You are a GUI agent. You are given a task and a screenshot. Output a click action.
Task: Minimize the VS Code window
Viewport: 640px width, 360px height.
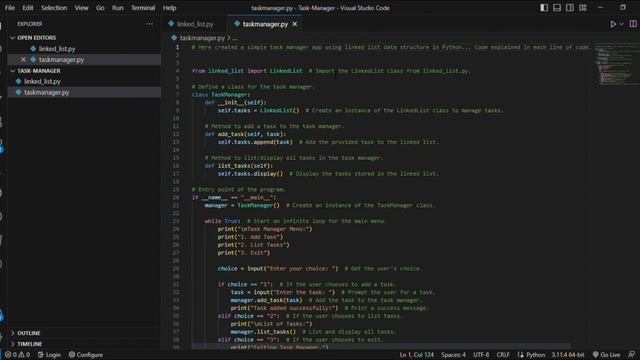point(600,8)
